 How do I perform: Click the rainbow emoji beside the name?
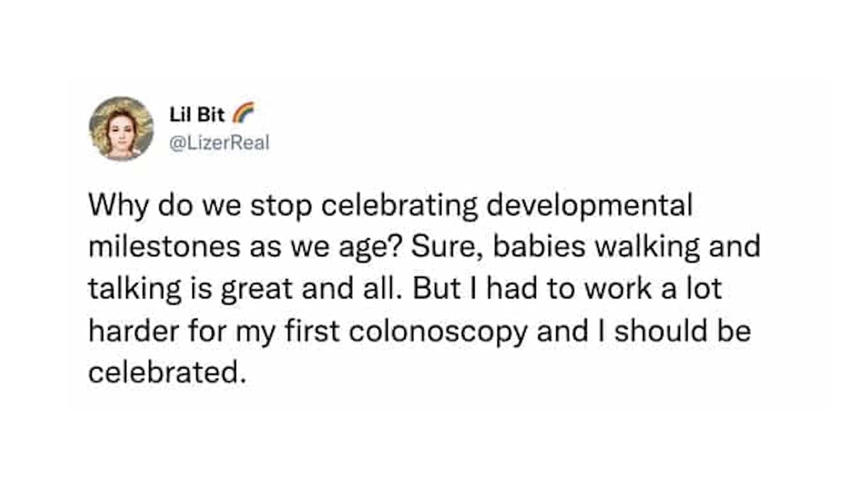243,113
